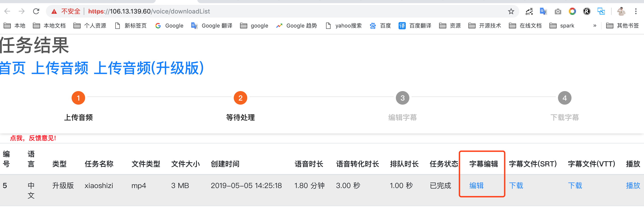The height and width of the screenshot is (207, 644).
Task: Click the 播放 link in the table row
Action: [633, 186]
